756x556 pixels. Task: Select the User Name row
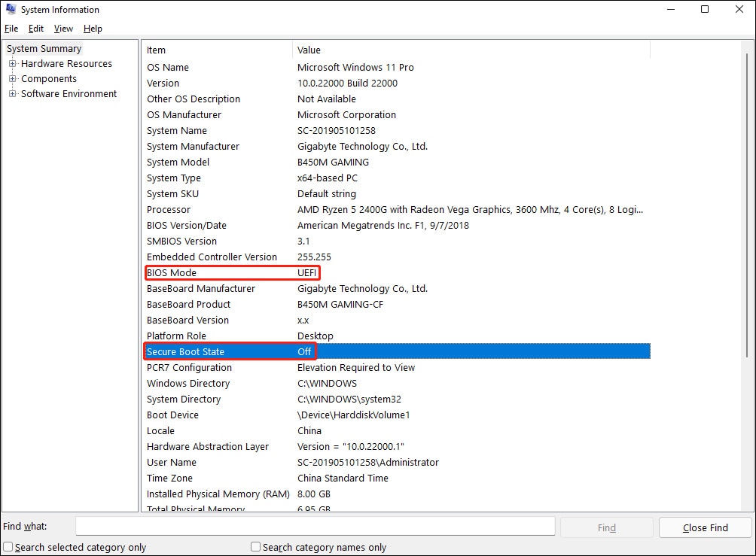(397, 463)
